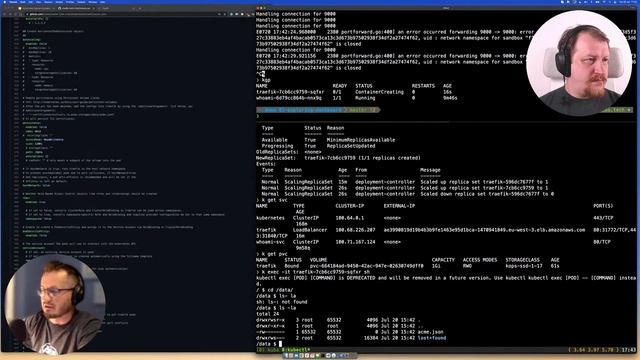Click the terminal cursor at /data $ prompt

(x=280, y=344)
